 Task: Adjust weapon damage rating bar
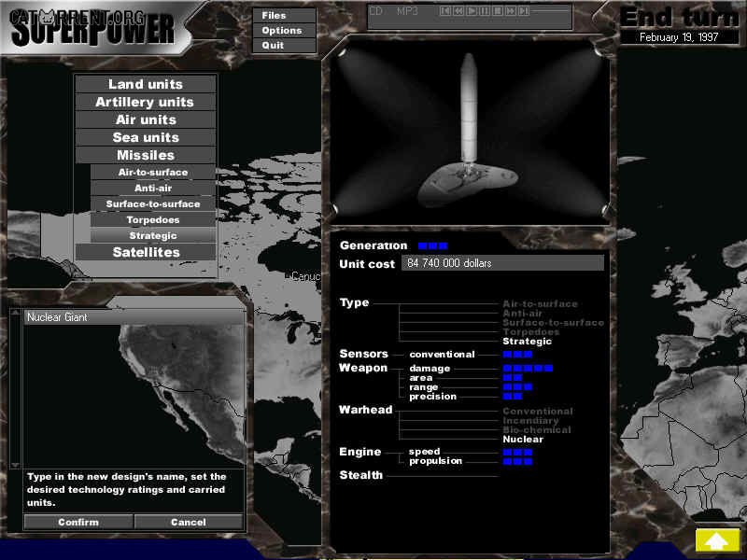tap(528, 368)
